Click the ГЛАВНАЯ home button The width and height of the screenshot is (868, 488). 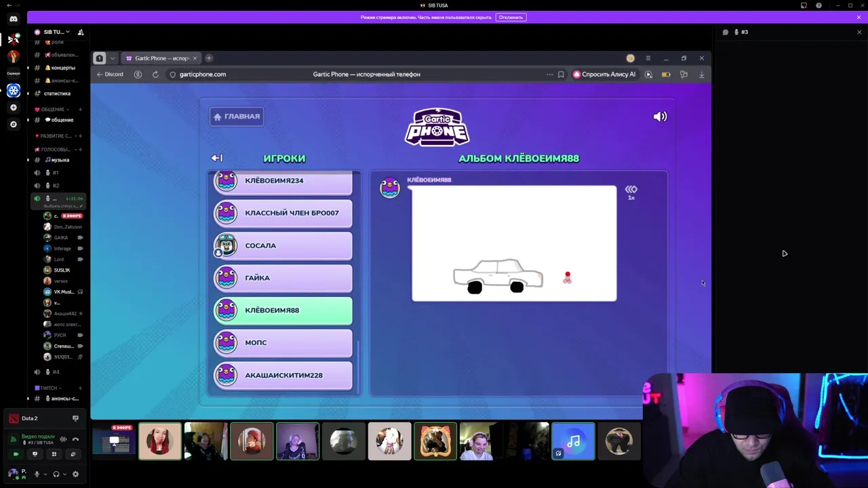[x=237, y=117]
